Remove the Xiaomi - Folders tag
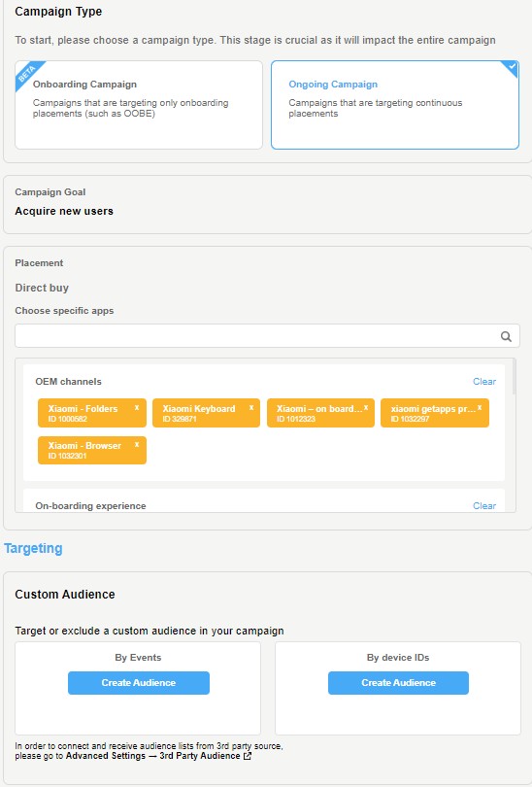The image size is (532, 787). (136, 407)
